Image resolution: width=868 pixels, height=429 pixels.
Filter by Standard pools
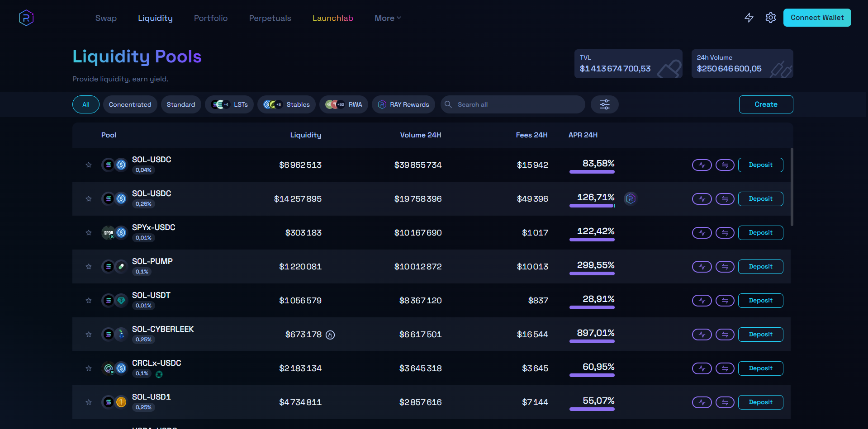(x=181, y=104)
